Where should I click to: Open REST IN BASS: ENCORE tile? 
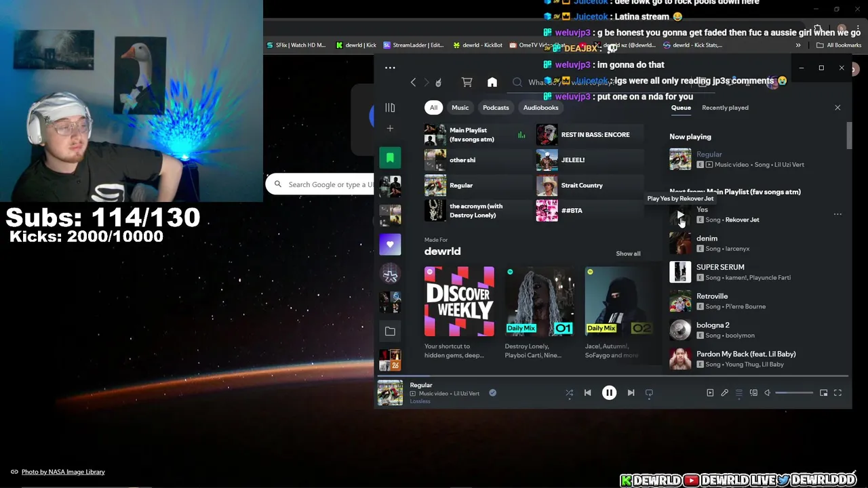coord(589,135)
